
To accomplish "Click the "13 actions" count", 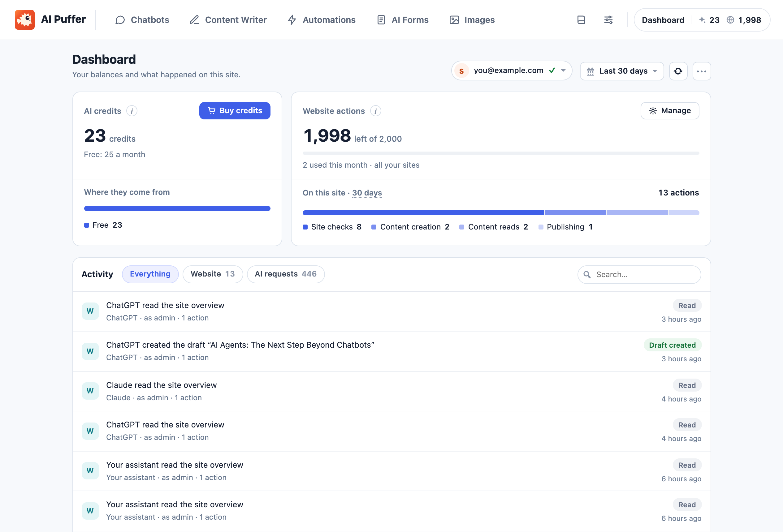I will (x=679, y=193).
